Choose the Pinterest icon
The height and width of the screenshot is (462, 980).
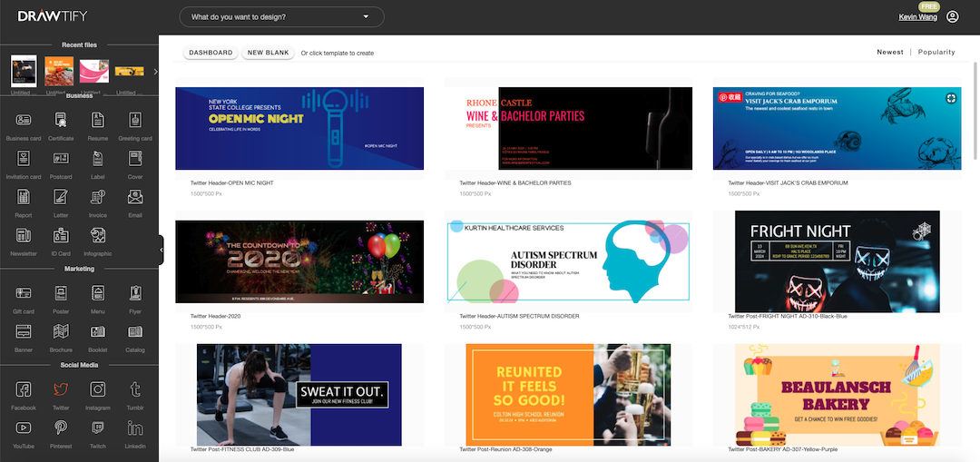pos(61,428)
